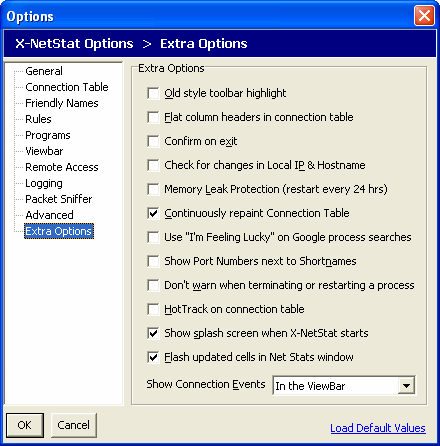Image resolution: width=440 pixels, height=446 pixels.
Task: Untick Flash updated cells in Net Stats window
Action: 153,357
